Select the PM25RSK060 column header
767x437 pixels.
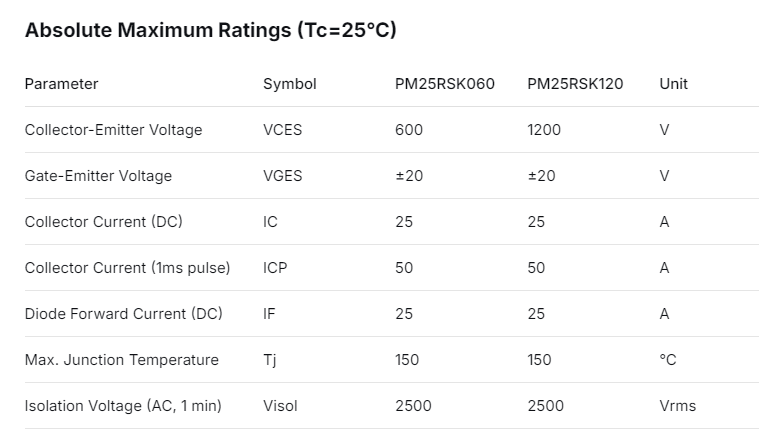[x=444, y=84]
